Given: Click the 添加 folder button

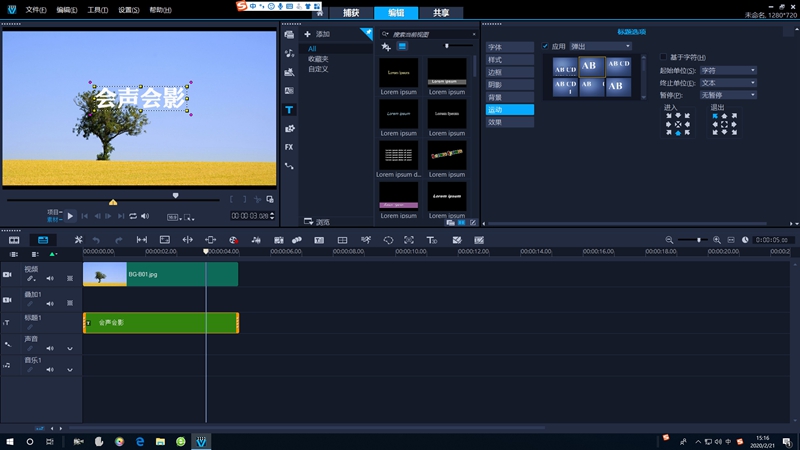Looking at the screenshot, I should tap(317, 34).
